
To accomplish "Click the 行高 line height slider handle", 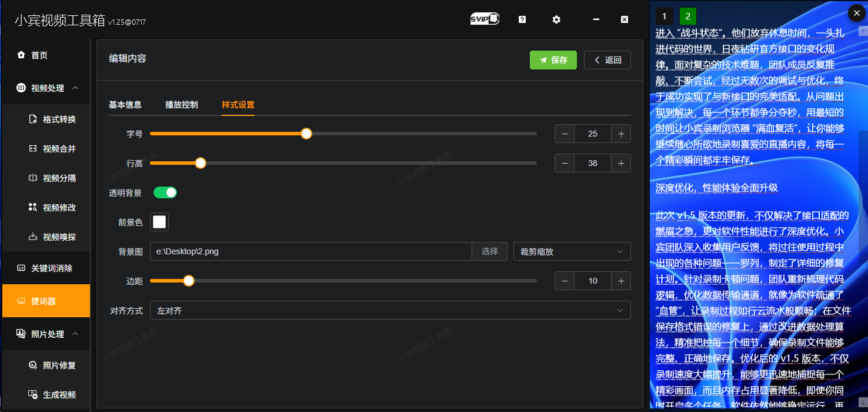I will 201,163.
